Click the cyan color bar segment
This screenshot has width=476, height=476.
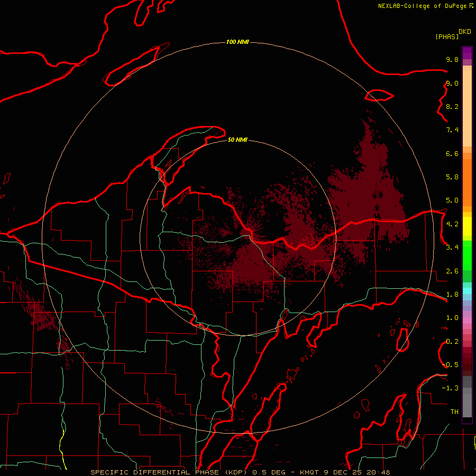pyautogui.click(x=467, y=290)
